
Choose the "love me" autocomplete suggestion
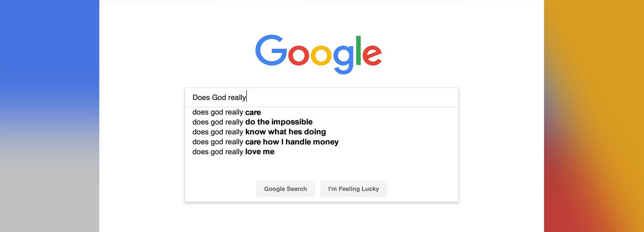point(233,152)
